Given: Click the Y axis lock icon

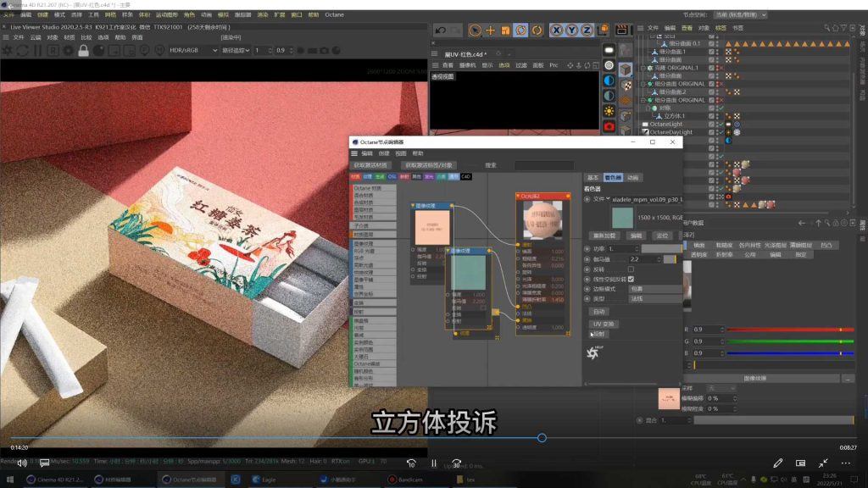Looking at the screenshot, I should click(x=571, y=28).
